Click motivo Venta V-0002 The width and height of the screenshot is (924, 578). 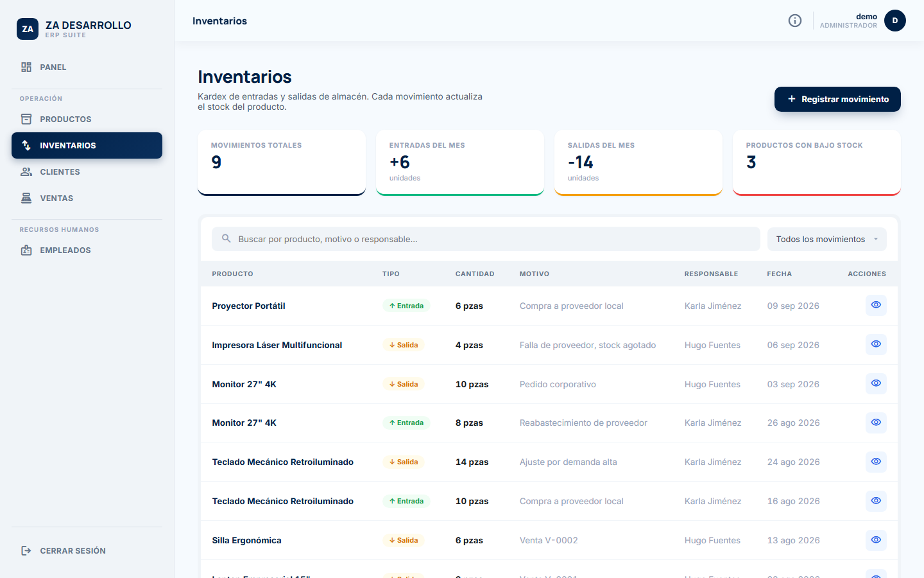(549, 540)
